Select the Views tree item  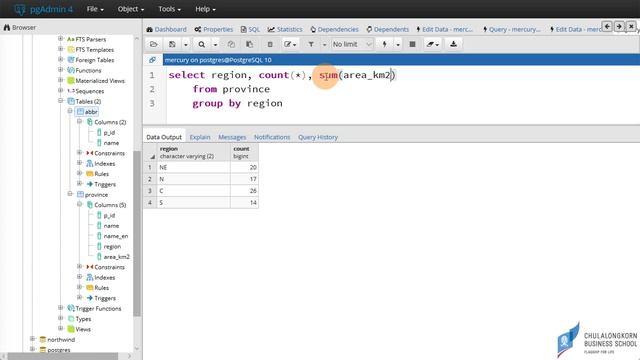pos(83,329)
